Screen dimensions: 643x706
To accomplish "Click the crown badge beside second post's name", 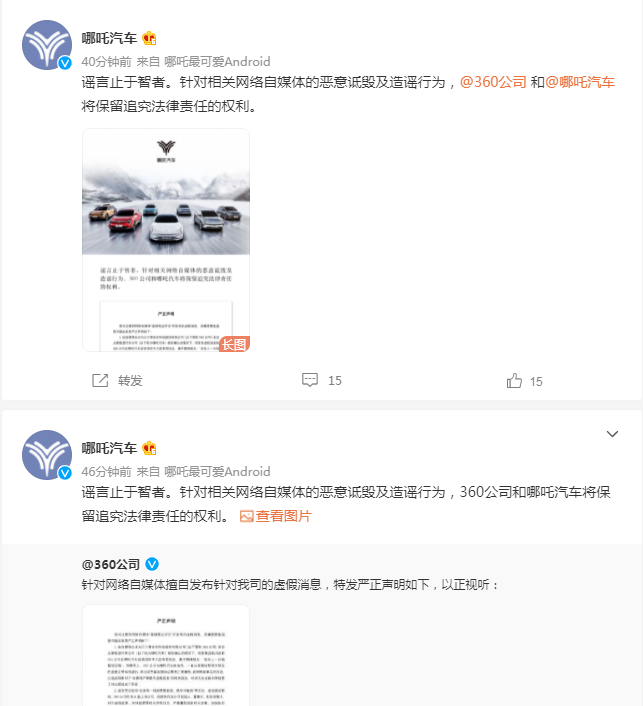I will 149,448.
